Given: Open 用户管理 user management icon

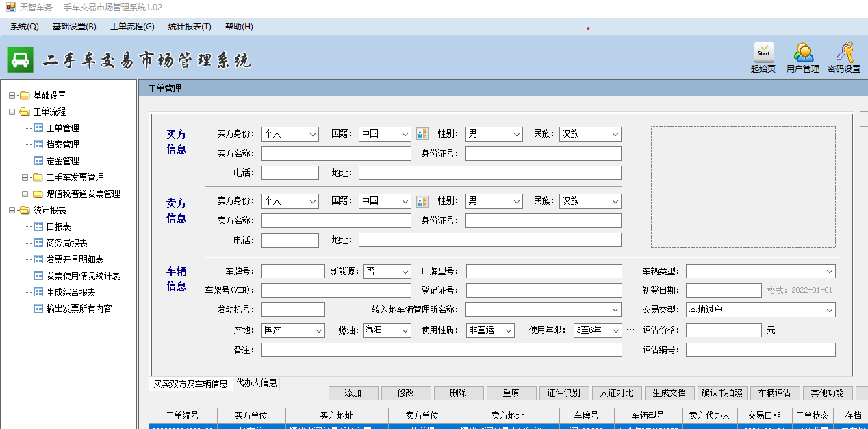Looking at the screenshot, I should 803,53.
